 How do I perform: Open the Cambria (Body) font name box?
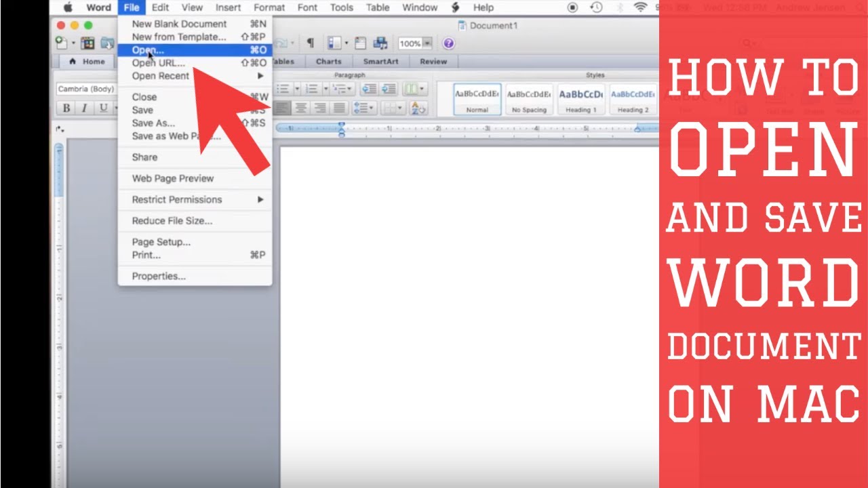coord(86,89)
